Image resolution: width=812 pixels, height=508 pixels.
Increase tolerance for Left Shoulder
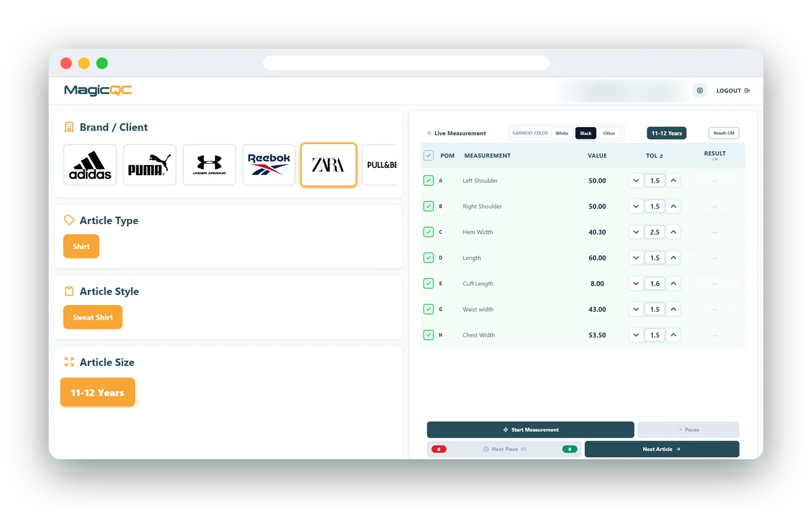coord(673,181)
